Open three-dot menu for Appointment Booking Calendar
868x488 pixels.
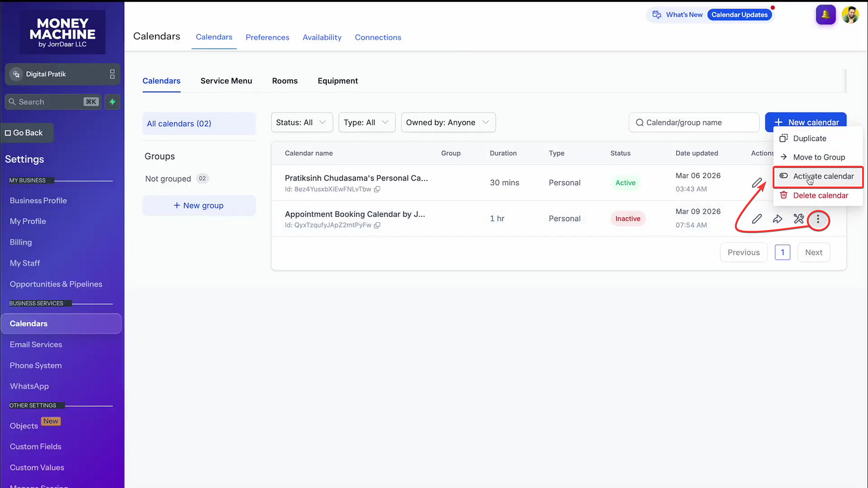coord(818,219)
